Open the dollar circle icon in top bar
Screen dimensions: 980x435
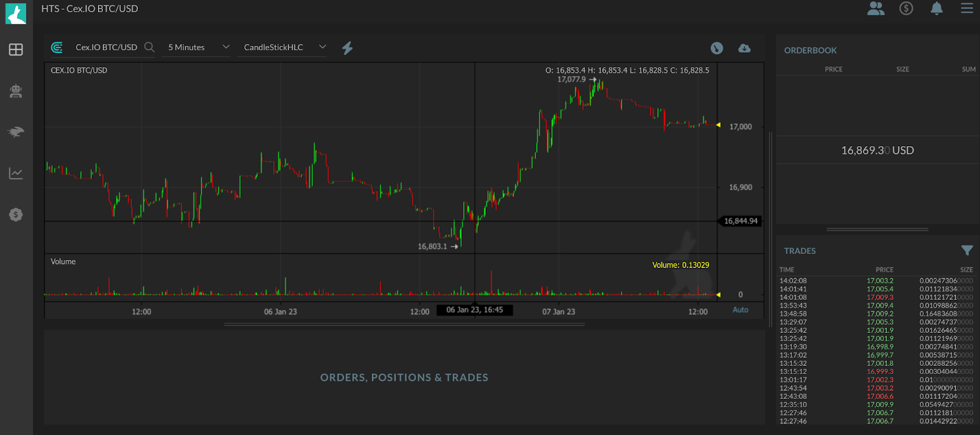click(907, 9)
